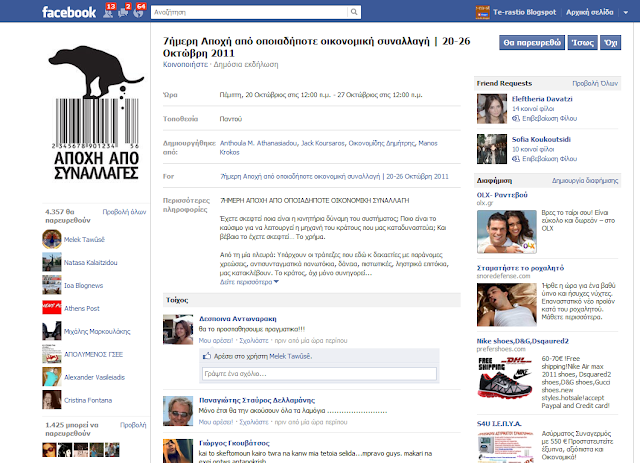Click confirm friend icon for Eleftheria Davatzi
The height and width of the screenshot is (463, 640).
pyautogui.click(x=516, y=118)
